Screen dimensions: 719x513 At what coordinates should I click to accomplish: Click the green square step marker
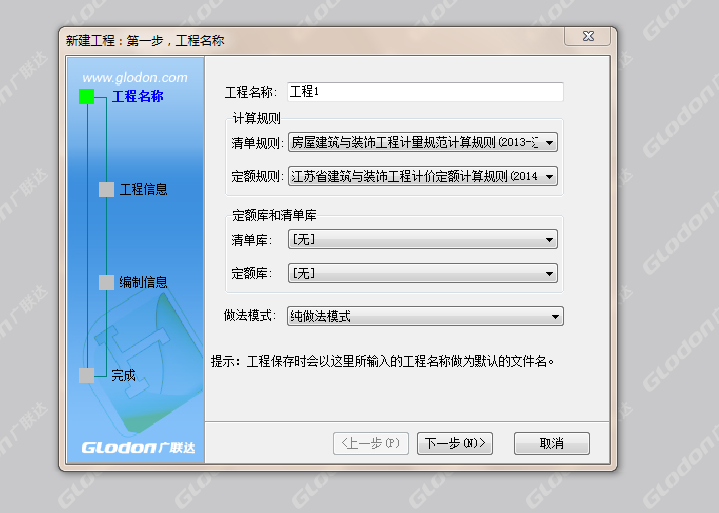(86, 96)
